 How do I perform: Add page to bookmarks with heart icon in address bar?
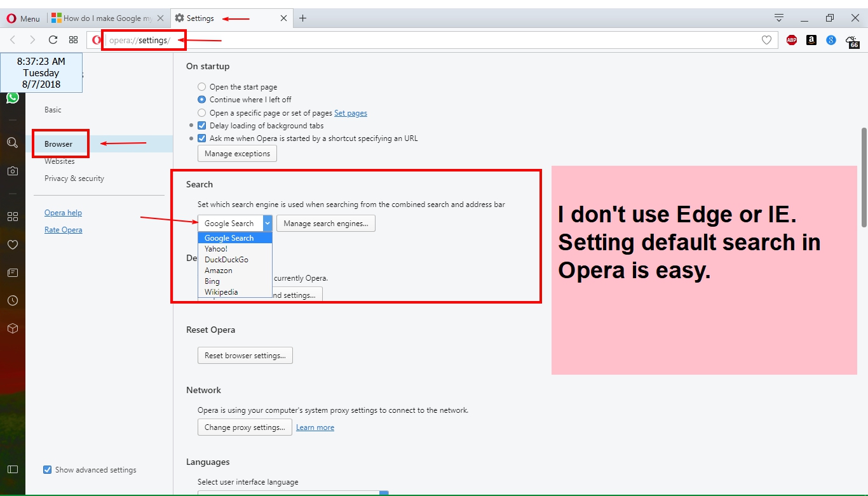766,40
